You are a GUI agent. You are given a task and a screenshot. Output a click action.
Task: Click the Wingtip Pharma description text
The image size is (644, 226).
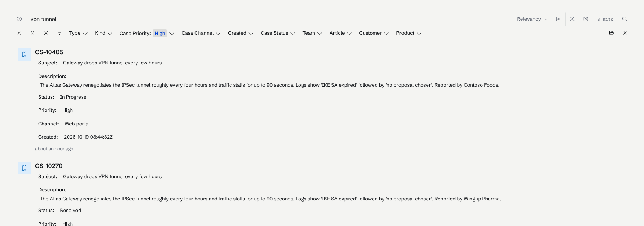tap(270, 199)
